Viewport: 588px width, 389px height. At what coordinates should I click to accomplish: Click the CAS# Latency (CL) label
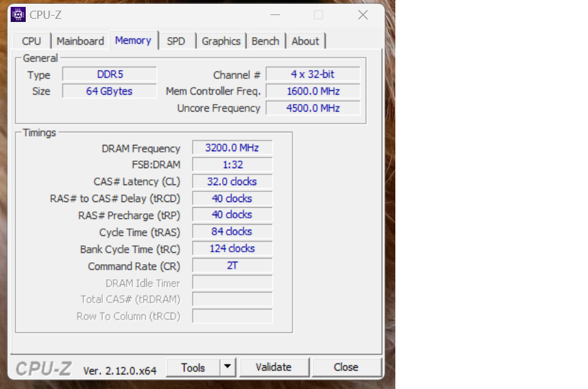pos(137,182)
